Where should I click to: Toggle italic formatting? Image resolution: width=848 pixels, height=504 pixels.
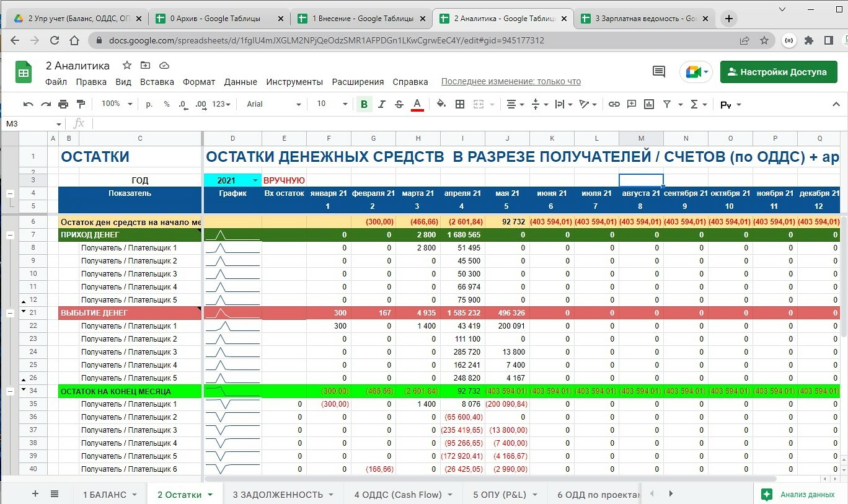[382, 104]
